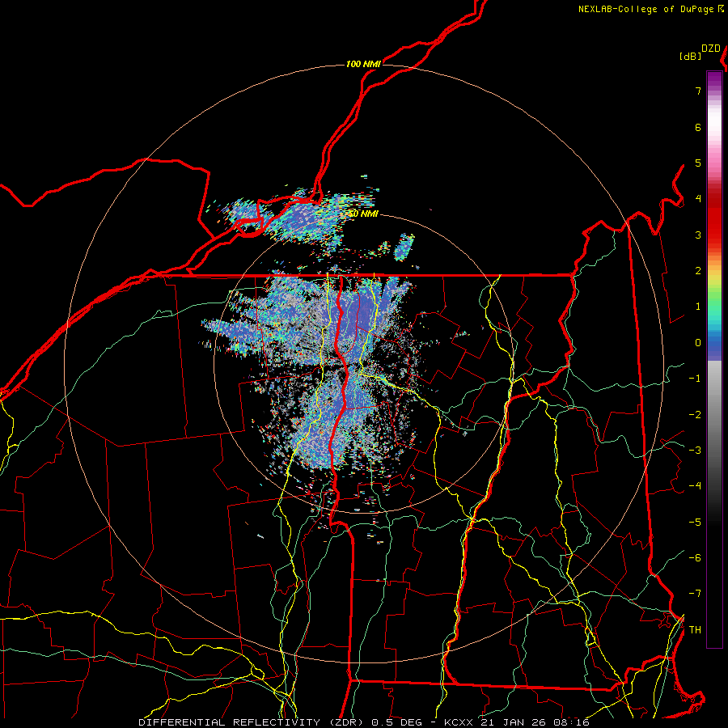Click the 3 dB colorbar tick label
Image resolution: width=728 pixels, height=728 pixels.
click(698, 235)
